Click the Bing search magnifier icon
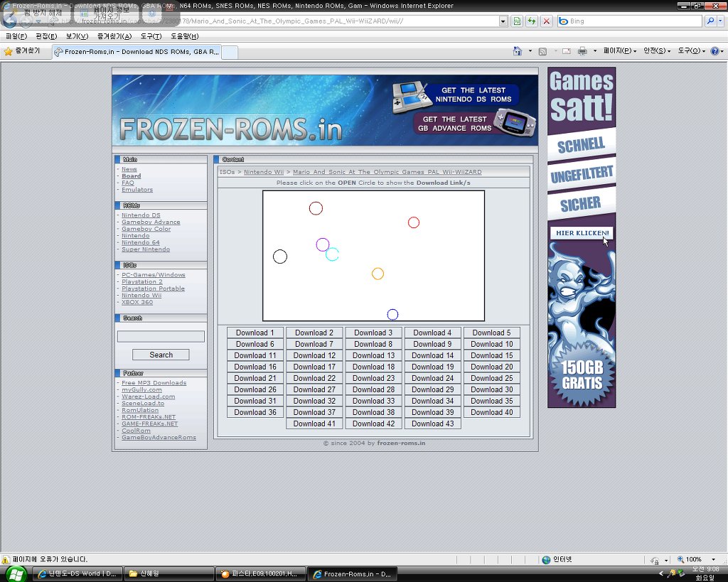Viewport: 728px width, 582px height. (x=710, y=21)
